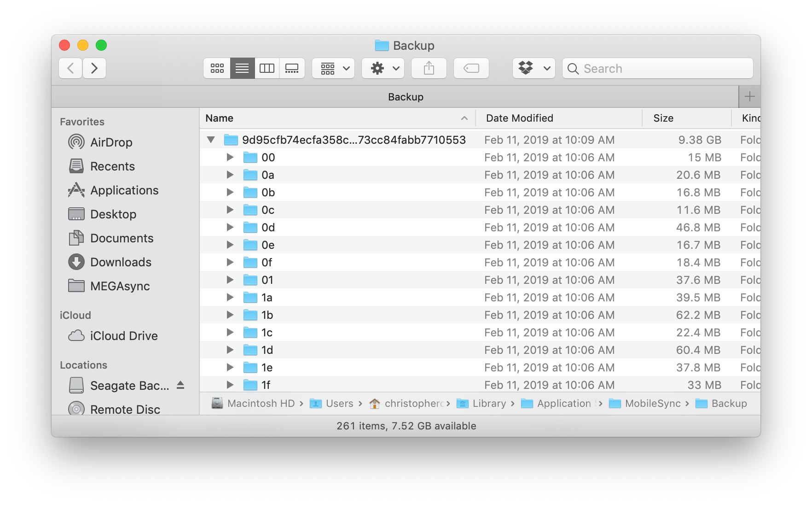This screenshot has width=812, height=505.
Task: Click in the Search field
Action: point(658,68)
